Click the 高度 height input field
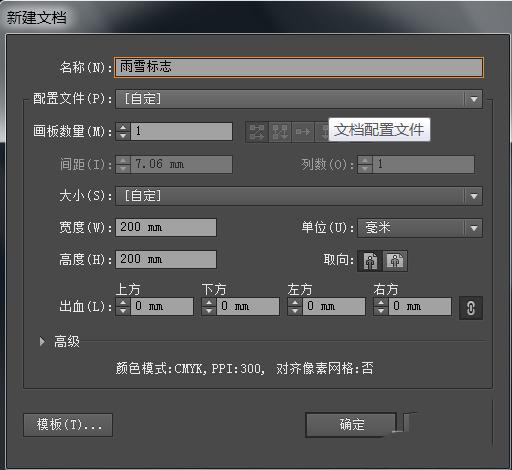The width and height of the screenshot is (512, 470). pos(166,259)
